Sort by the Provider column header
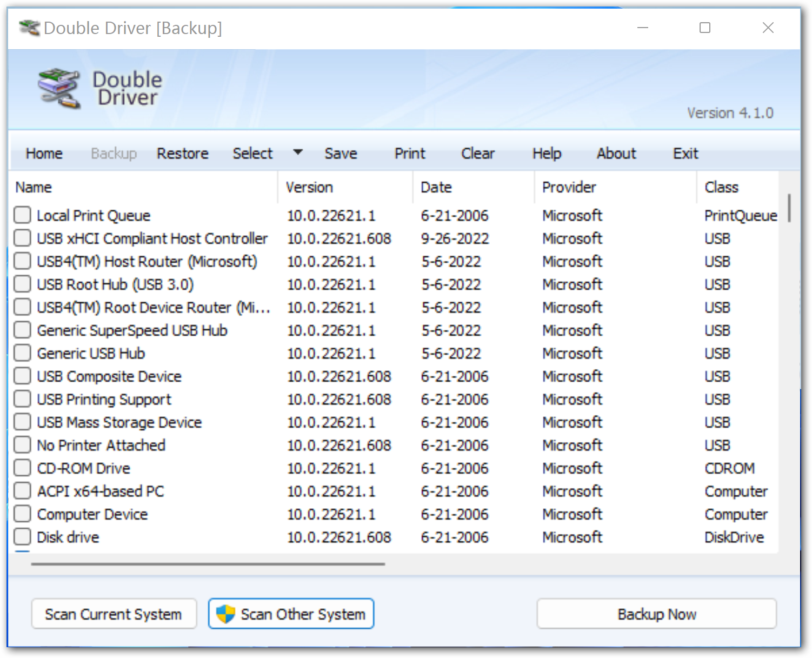This screenshot has width=812, height=658. coord(616,187)
